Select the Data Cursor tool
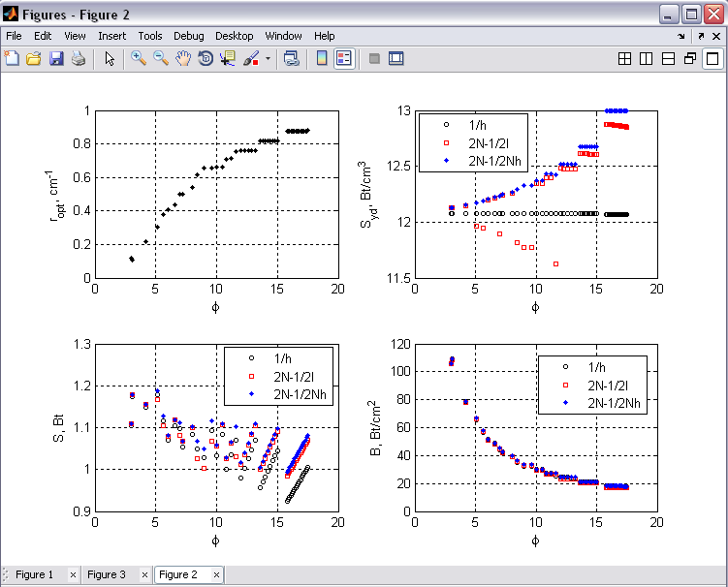The image size is (728, 587). coord(228,58)
